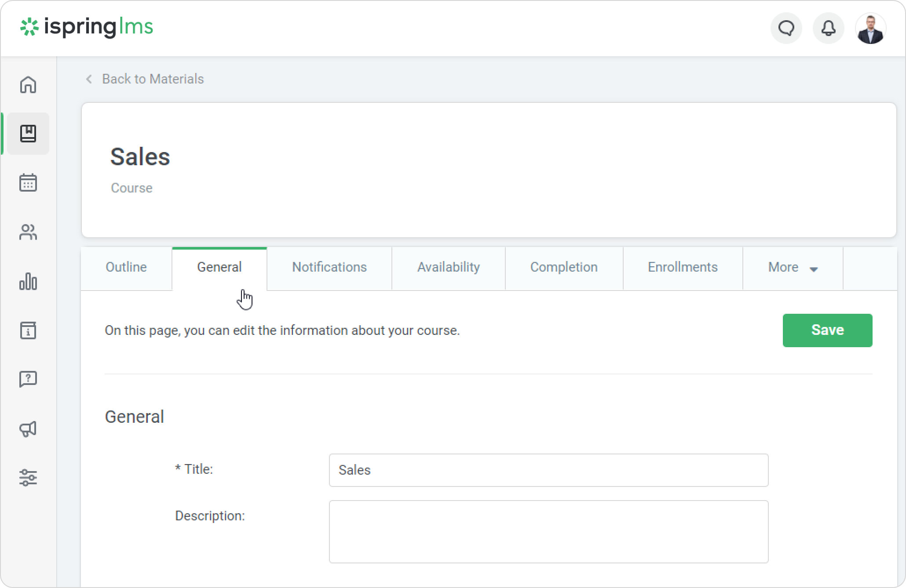
Task: Open the chat messages icon in header
Action: point(786,29)
